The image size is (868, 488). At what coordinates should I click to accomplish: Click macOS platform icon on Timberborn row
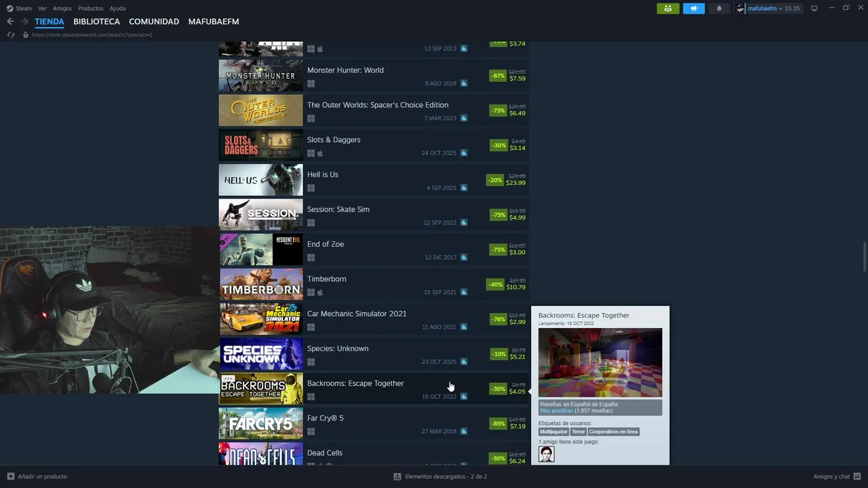pos(320,292)
